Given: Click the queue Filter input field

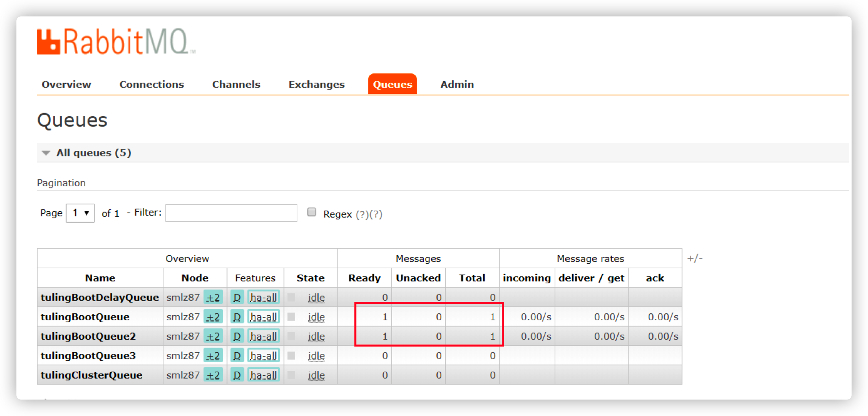Looking at the screenshot, I should (231, 213).
